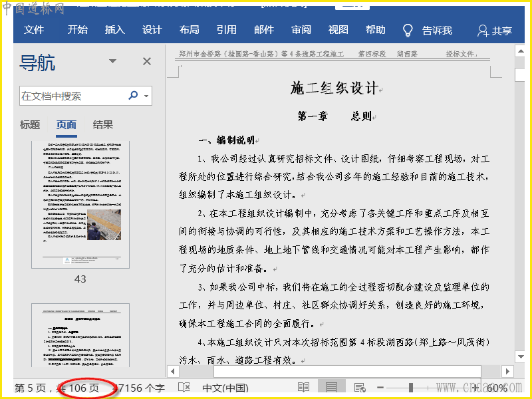Viewport: 532px width, 399px height.
Task: Switch to the 标题 navigation tab
Action: tap(30, 125)
